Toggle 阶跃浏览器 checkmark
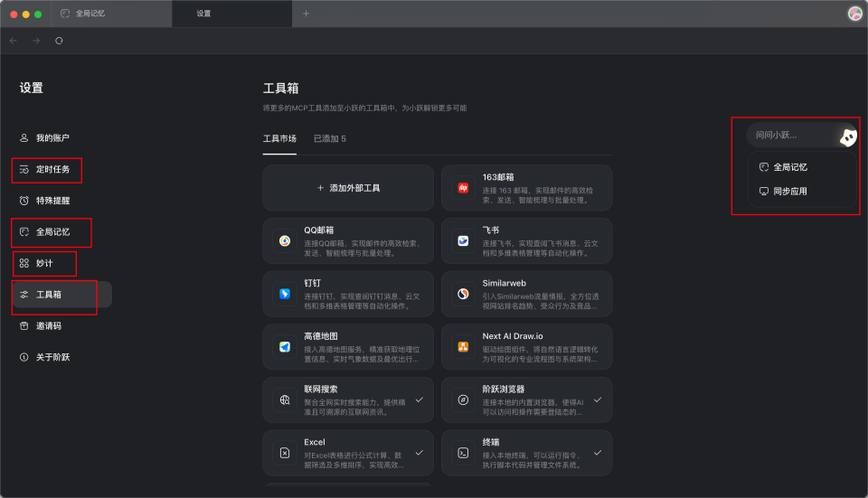This screenshot has height=498, width=868. pyautogui.click(x=598, y=399)
